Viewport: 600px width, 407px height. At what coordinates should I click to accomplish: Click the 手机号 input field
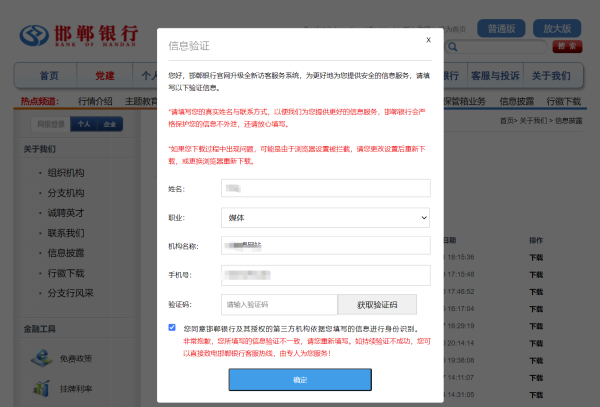click(326, 275)
